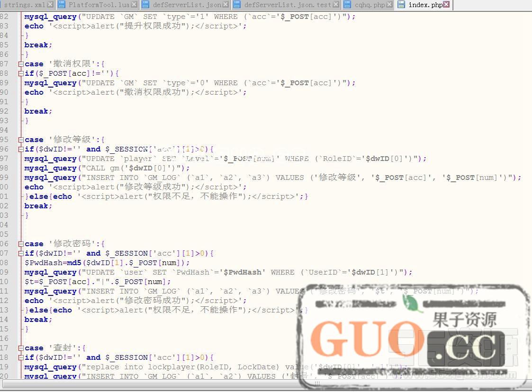
Task: Click the disk icon on PlatformTool.lua tab
Action: [62, 5]
